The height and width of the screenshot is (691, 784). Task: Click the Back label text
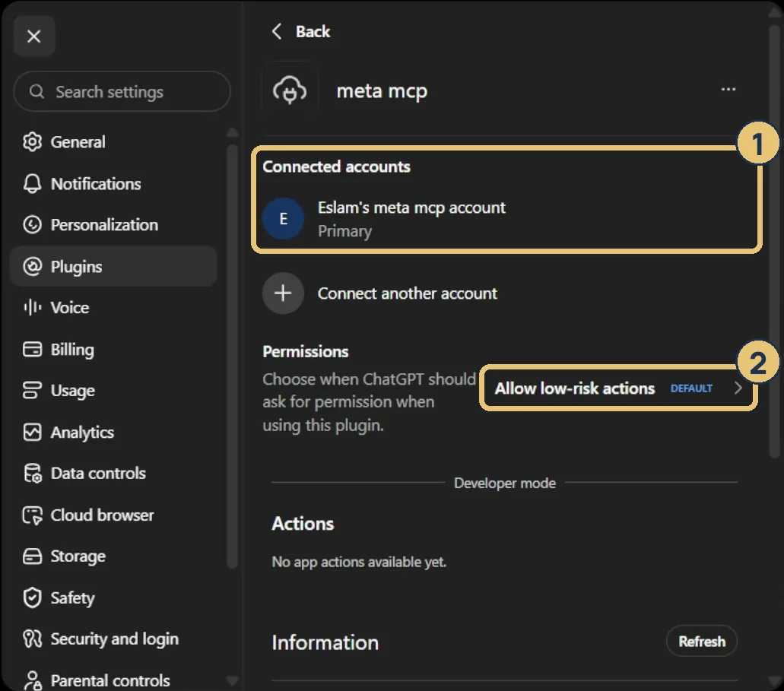313,31
